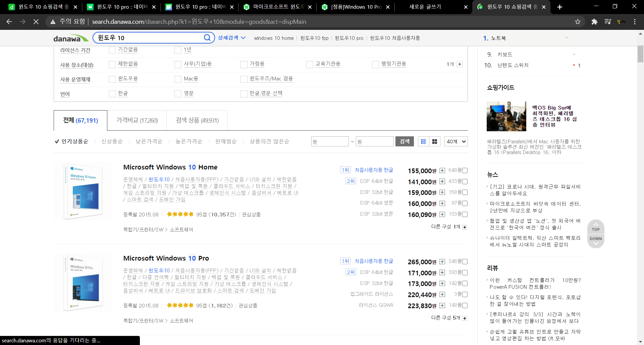
Task: Open Microsoft Windows 10 Home product title
Action: [170, 167]
